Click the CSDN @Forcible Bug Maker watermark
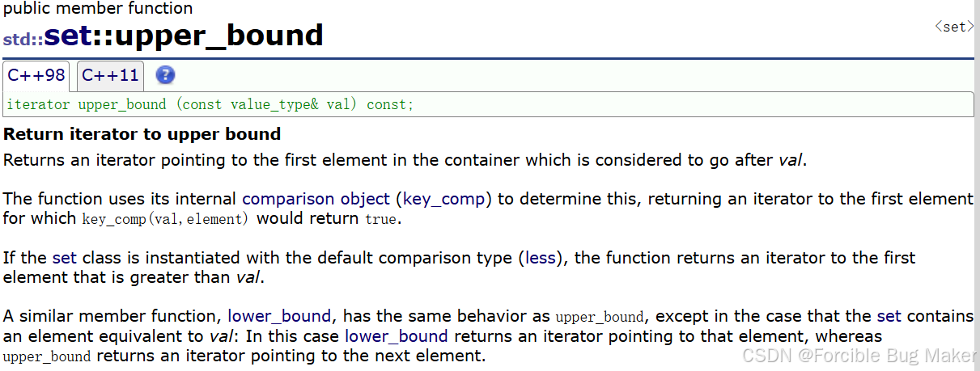 859,356
